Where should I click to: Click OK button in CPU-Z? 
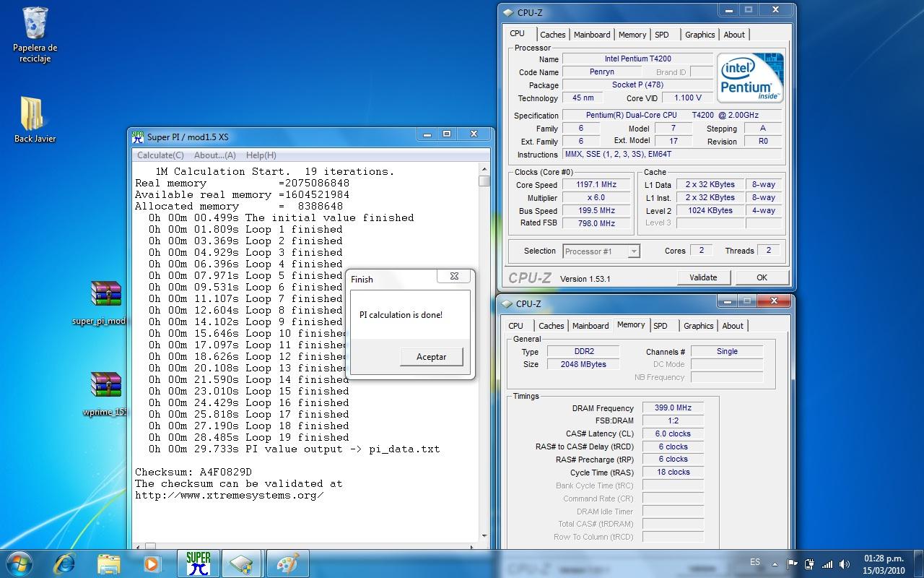pyautogui.click(x=762, y=277)
